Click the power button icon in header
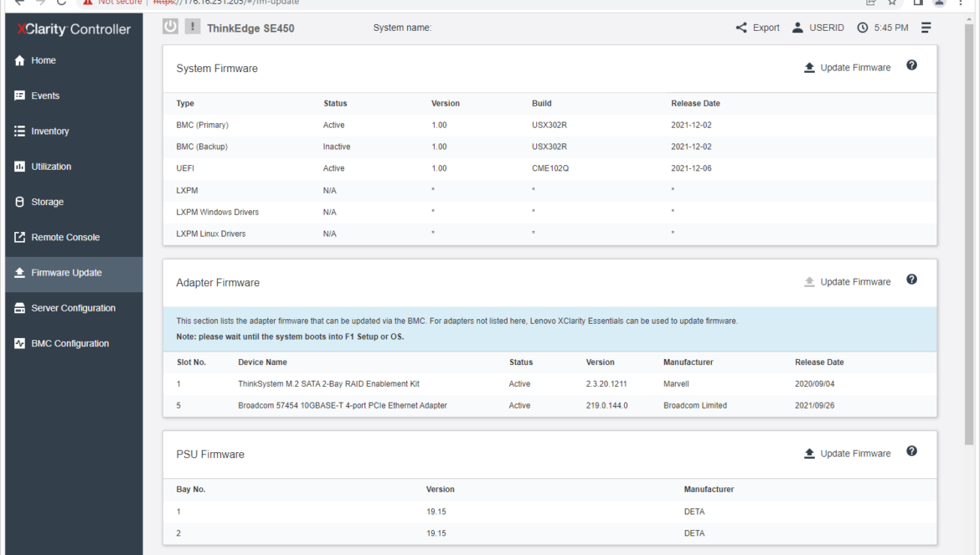The height and width of the screenshot is (555, 980). 170,26
